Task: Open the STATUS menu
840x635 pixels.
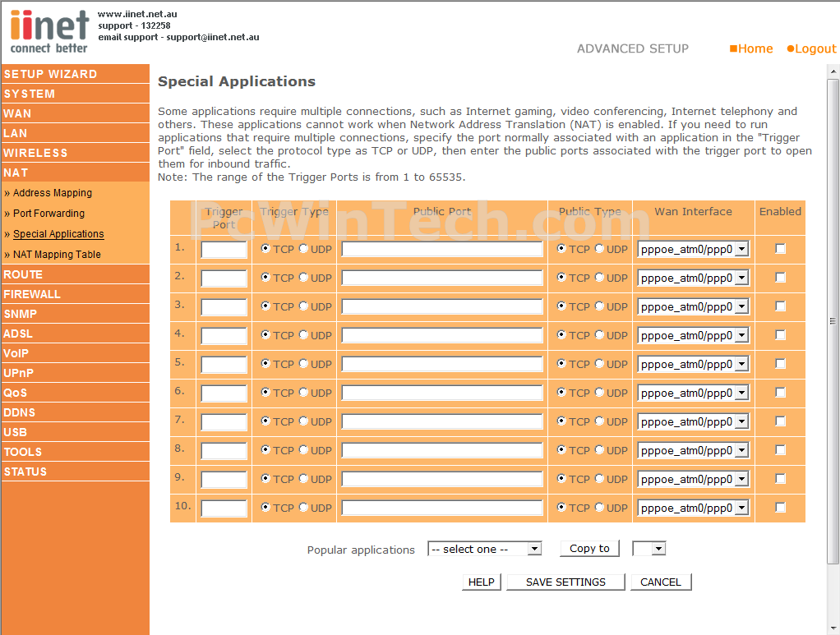Action: tap(75, 472)
